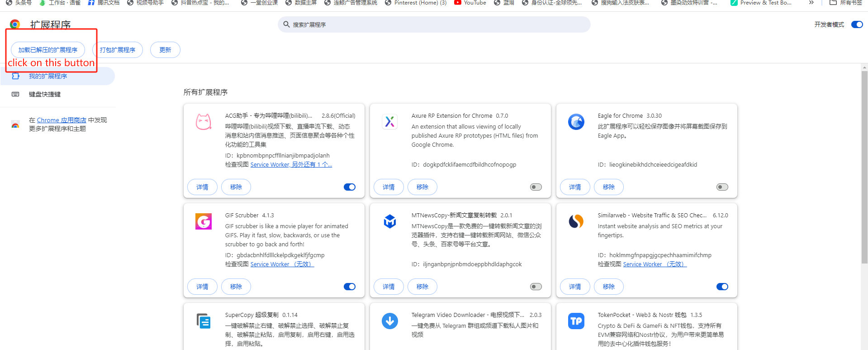Select 我的扩展程序 in the sidebar
The height and width of the screenshot is (350, 868).
[x=57, y=76]
